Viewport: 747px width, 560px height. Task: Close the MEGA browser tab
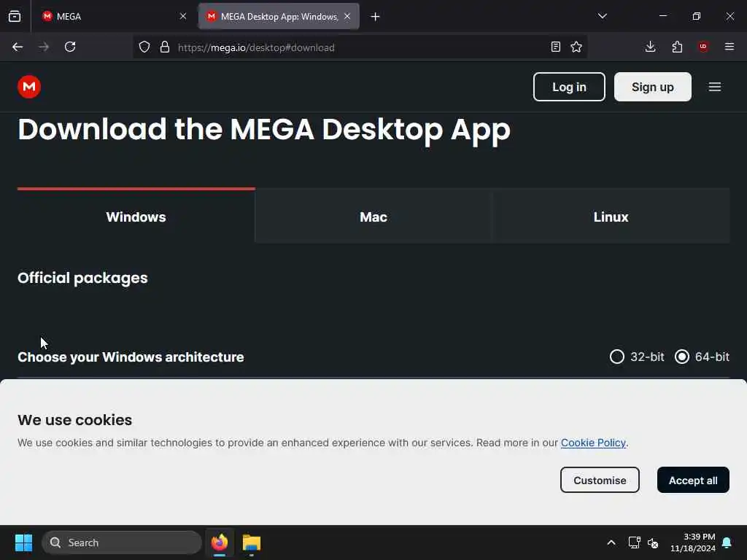coord(183,16)
